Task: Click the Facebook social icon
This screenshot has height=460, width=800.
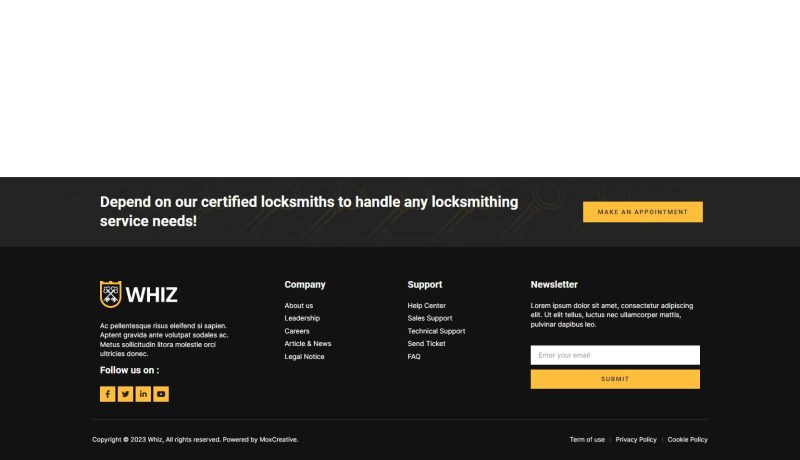Action: (108, 394)
